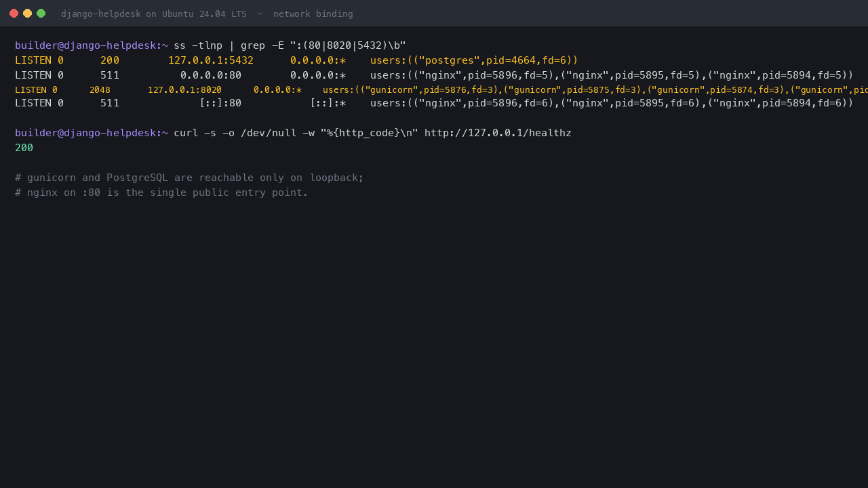The height and width of the screenshot is (488, 868).
Task: Click the address '127.0.0.1:5432'
Action: pyautogui.click(x=211, y=60)
